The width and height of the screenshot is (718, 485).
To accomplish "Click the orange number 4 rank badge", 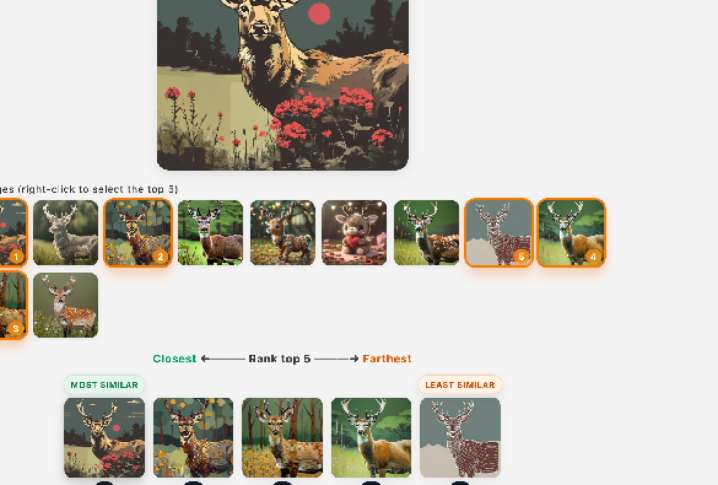I will click(x=593, y=256).
